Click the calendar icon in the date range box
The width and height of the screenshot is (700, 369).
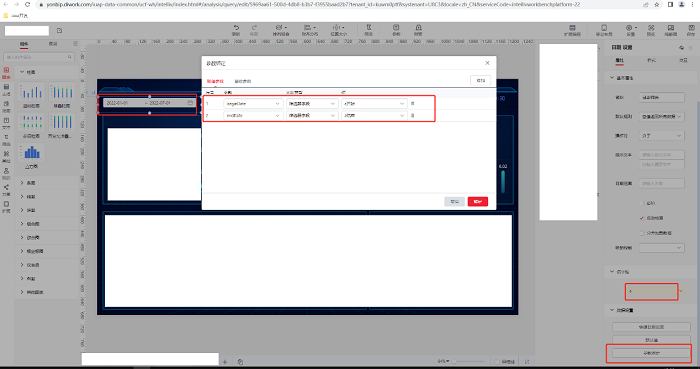pos(190,103)
